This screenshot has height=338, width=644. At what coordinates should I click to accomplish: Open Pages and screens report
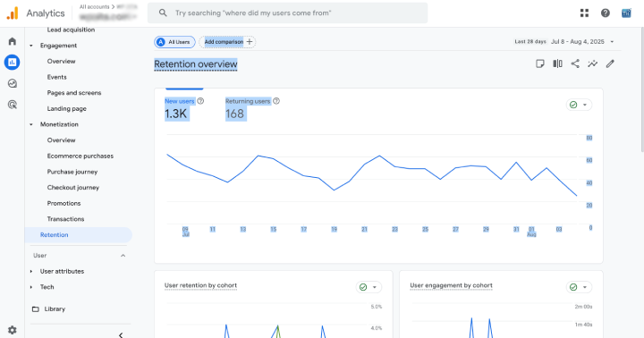pyautogui.click(x=74, y=93)
